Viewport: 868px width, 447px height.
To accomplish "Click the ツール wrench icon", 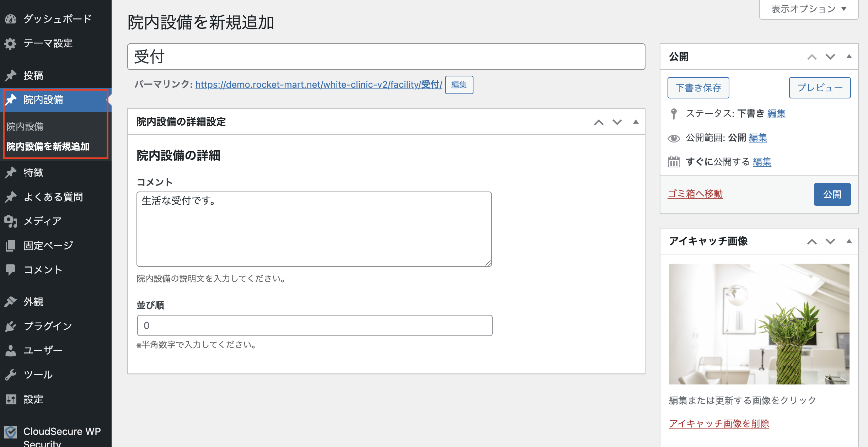I will click(11, 375).
